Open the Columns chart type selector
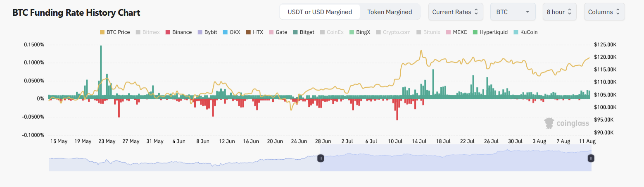The width and height of the screenshot is (644, 187). pos(604,12)
